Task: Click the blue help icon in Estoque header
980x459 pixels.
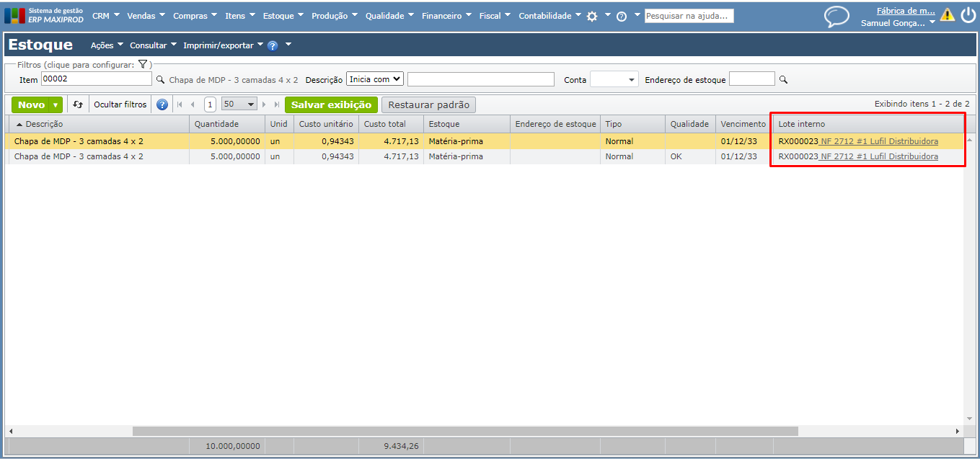Action: tap(273, 45)
